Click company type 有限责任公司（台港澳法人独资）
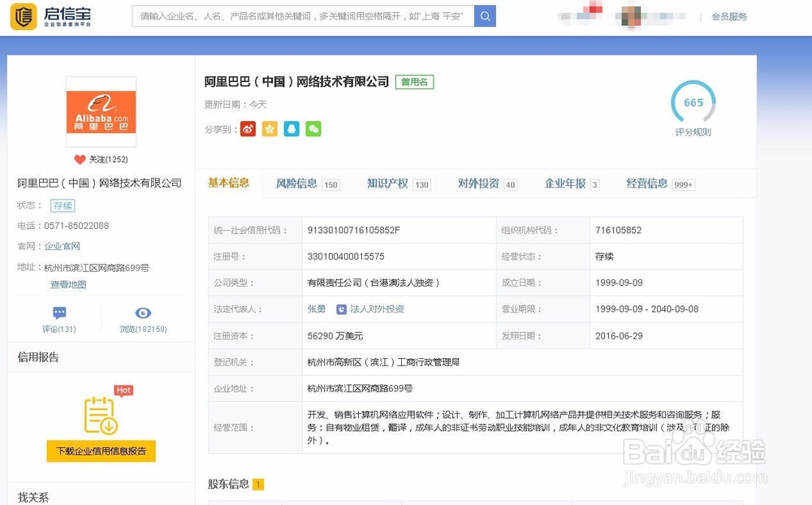Screen dimensions: 812x505 374,283
